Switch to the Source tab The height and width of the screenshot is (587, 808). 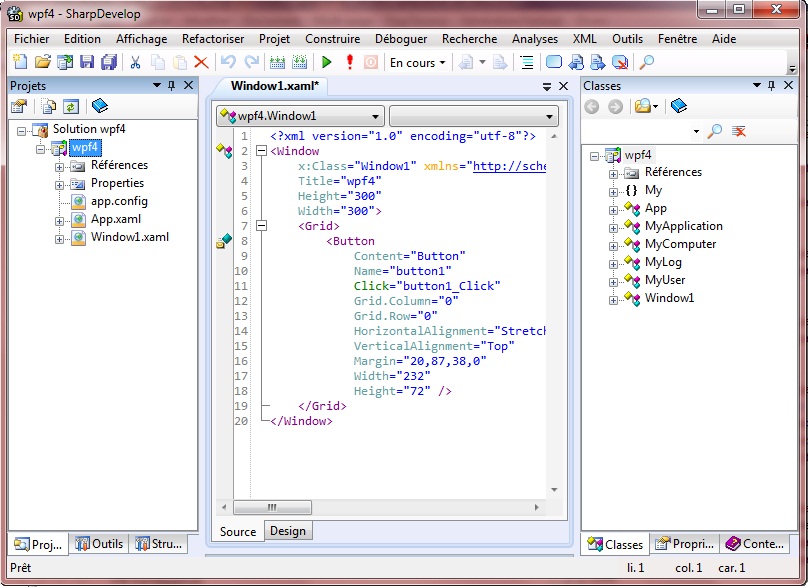(238, 531)
